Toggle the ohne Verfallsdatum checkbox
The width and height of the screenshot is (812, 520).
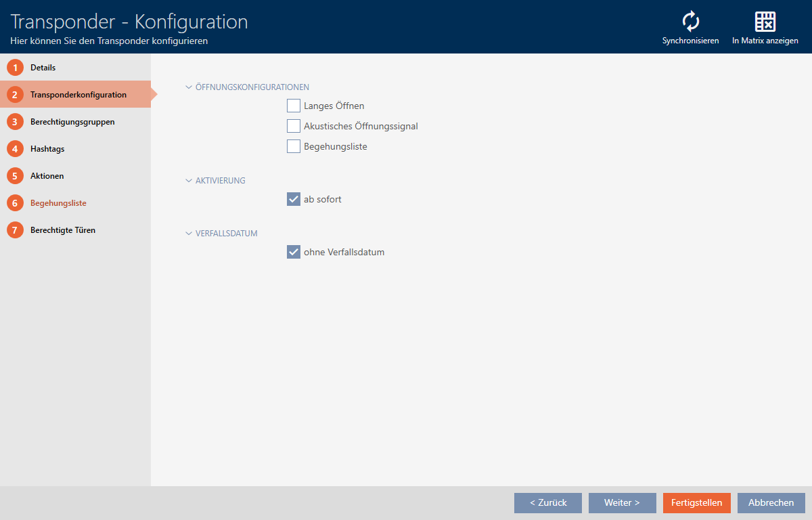click(x=294, y=252)
